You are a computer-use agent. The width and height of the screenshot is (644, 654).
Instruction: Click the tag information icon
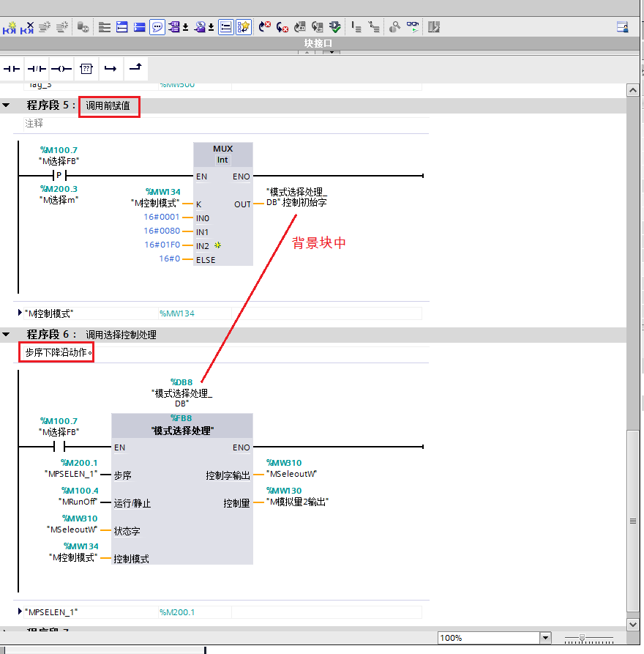[x=200, y=27]
